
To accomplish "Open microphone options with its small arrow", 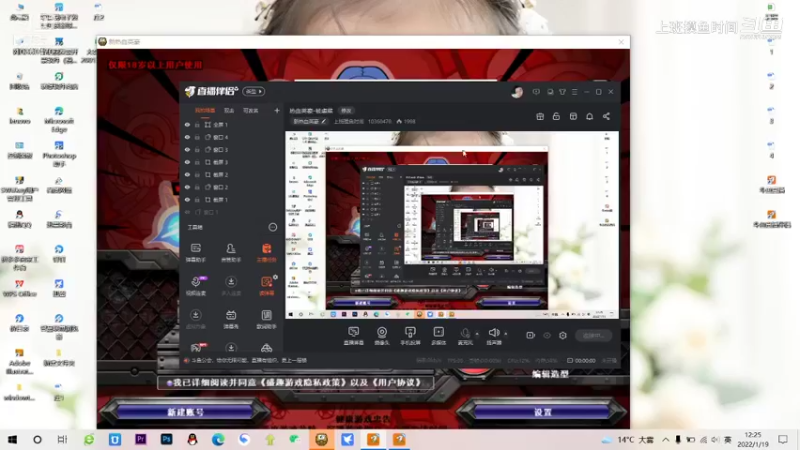I will (x=477, y=334).
